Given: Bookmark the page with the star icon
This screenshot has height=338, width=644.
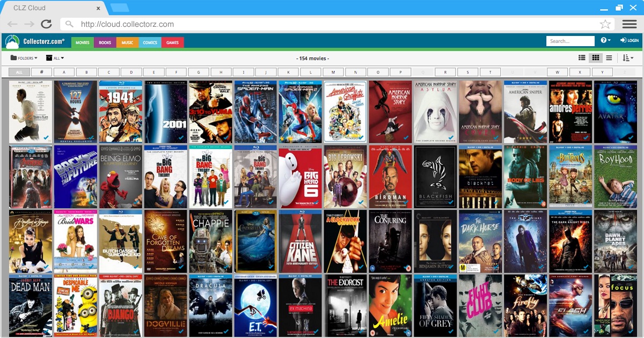Looking at the screenshot, I should coord(605,24).
